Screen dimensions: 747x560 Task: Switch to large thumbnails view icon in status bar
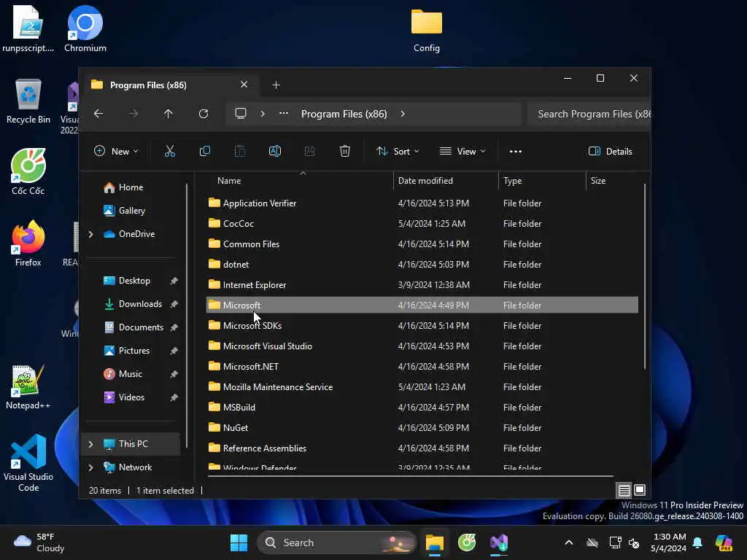(640, 490)
